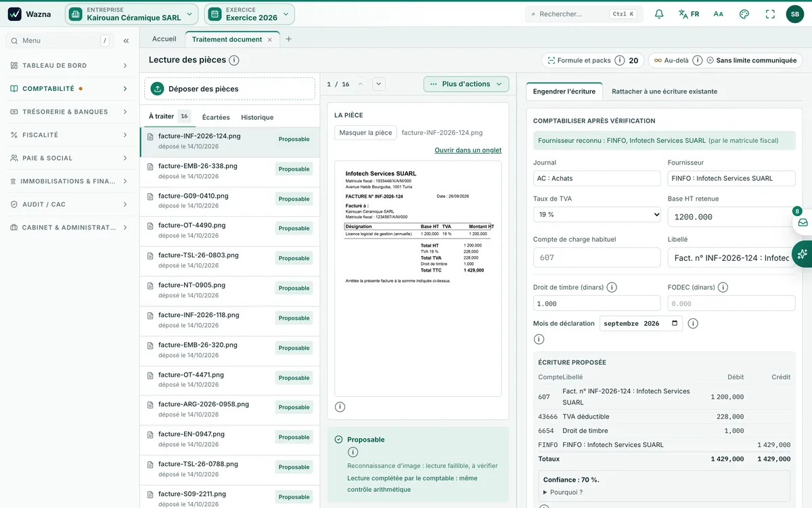Switch to Rattacher à une écriture existante tab

(x=664, y=91)
